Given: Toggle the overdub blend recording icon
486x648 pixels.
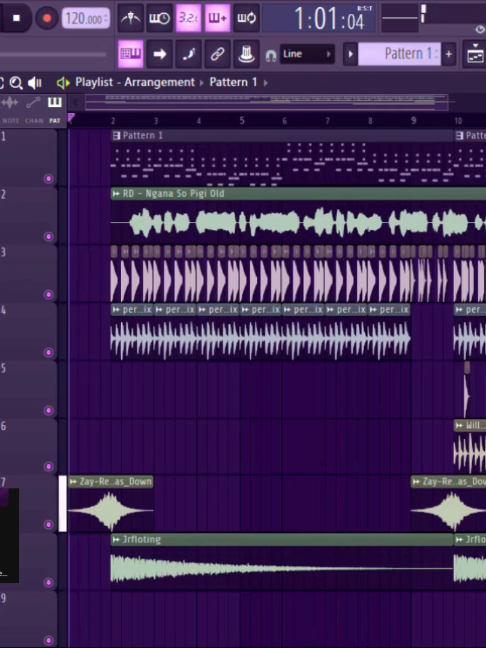Looking at the screenshot, I should click(x=217, y=18).
